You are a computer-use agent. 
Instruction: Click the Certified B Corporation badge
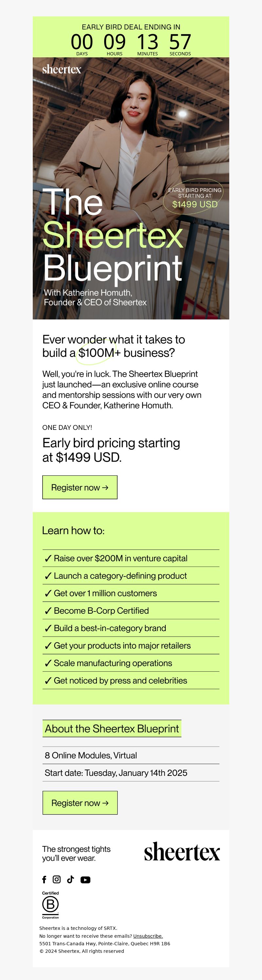point(50,905)
